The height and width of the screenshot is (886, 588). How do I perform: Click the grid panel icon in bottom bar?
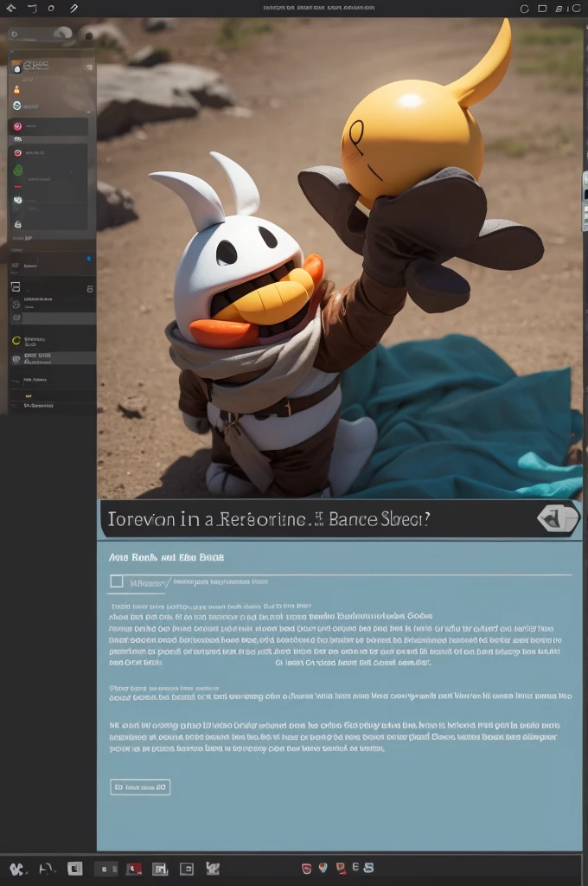[161, 869]
